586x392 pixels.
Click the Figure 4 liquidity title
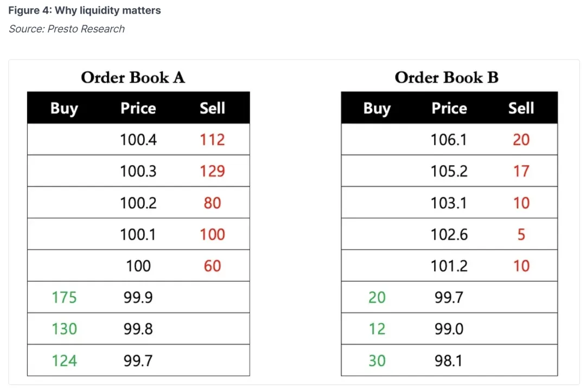pyautogui.click(x=85, y=10)
